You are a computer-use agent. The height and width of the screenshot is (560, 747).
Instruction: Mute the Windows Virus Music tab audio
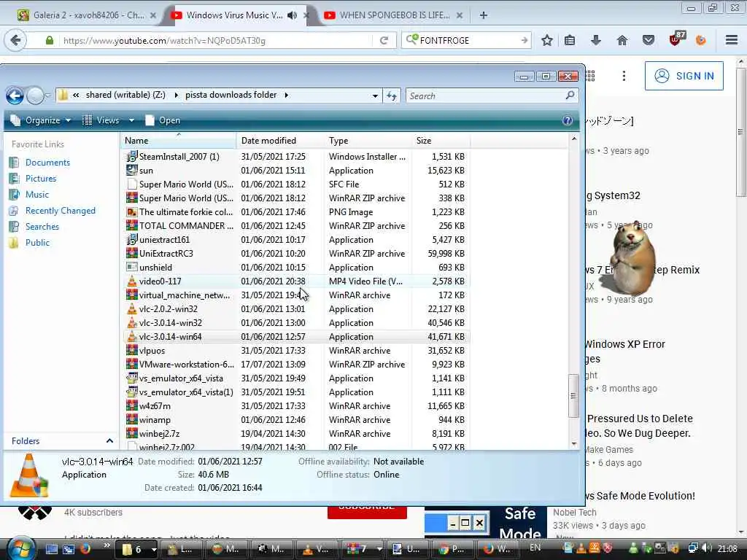(292, 15)
